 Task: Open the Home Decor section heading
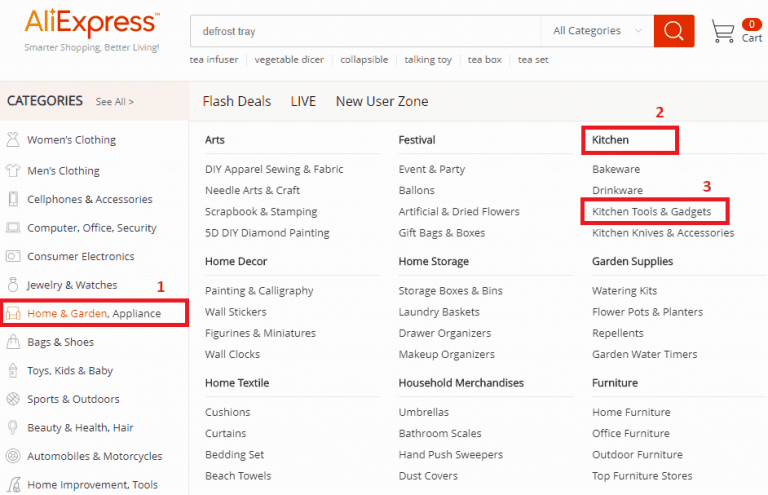tap(236, 261)
